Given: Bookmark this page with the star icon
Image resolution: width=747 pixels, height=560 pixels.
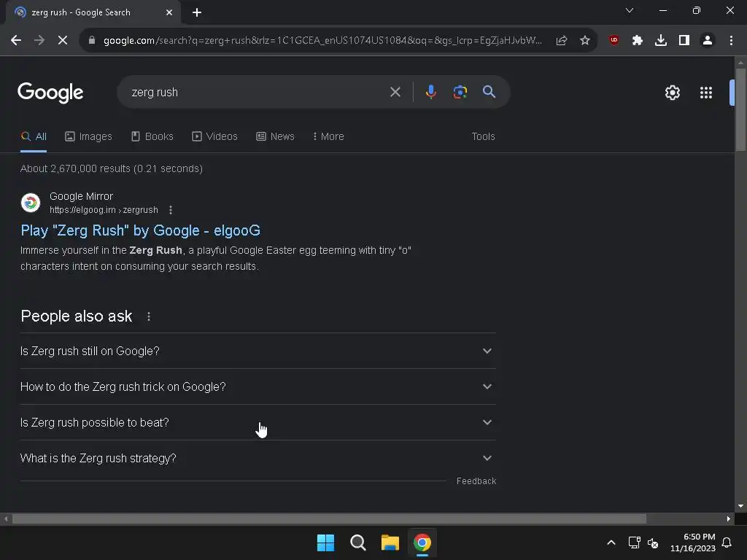Looking at the screenshot, I should 585,41.
